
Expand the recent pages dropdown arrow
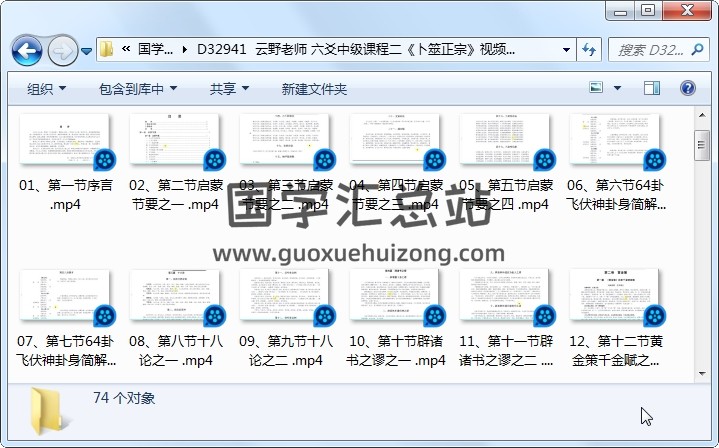(87, 50)
